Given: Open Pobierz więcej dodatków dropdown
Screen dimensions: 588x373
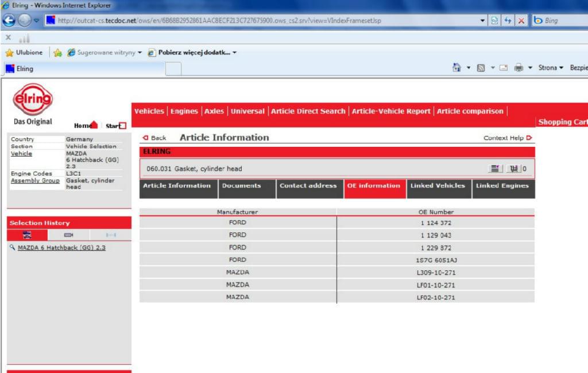Looking at the screenshot, I should click(192, 52).
